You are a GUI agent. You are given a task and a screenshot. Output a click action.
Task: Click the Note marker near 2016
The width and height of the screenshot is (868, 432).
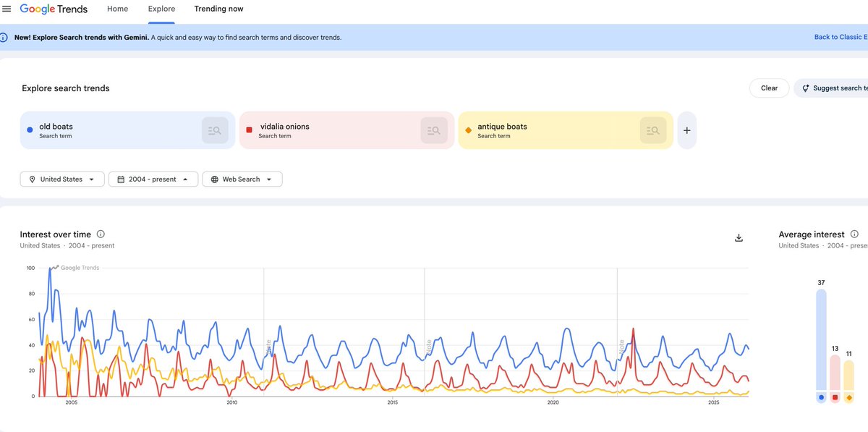click(427, 345)
